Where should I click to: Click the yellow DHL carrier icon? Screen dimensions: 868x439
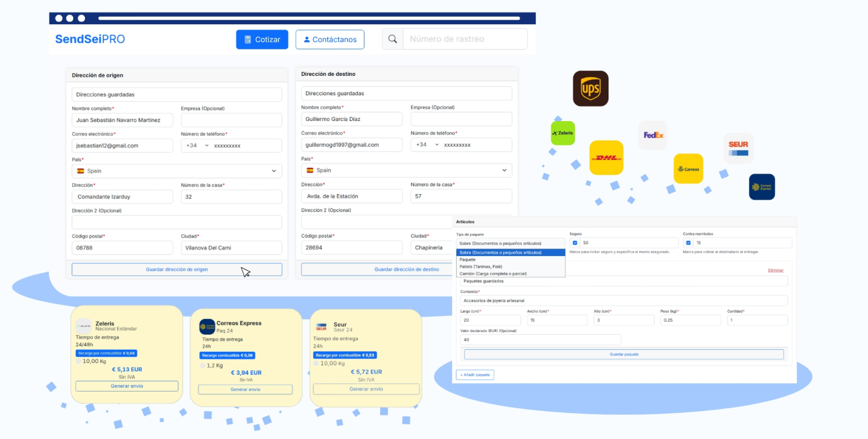coord(606,158)
